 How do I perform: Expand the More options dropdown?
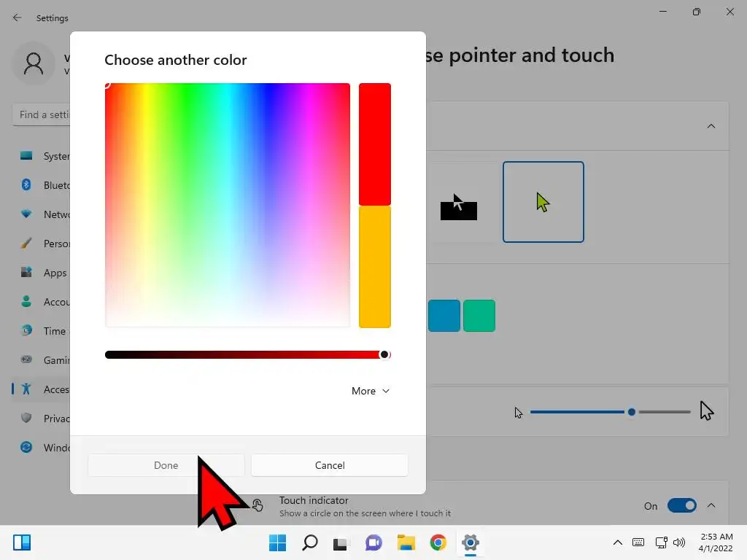coord(371,391)
